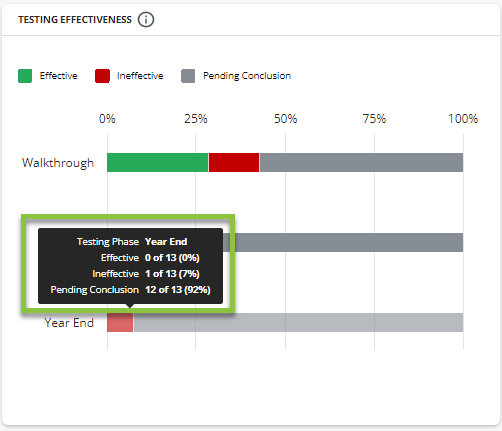Click the Year End row label

point(69,323)
